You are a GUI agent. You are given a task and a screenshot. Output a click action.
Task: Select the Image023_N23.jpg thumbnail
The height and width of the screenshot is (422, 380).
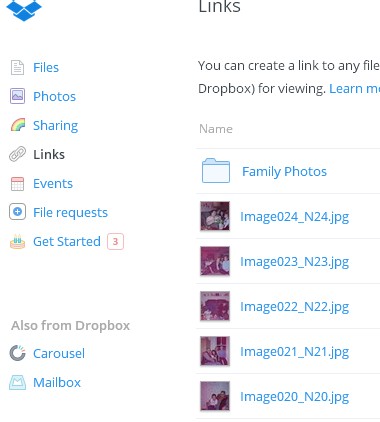(215, 261)
